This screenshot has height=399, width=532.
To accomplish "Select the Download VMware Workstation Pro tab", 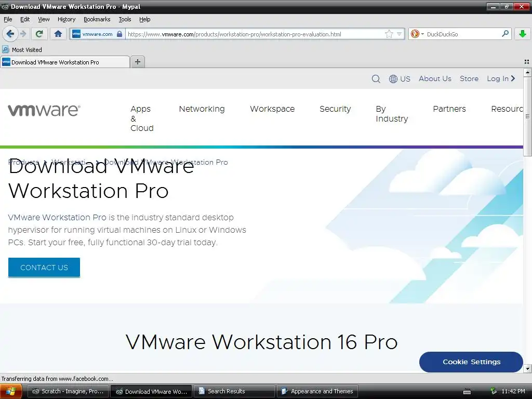I will pyautogui.click(x=65, y=62).
